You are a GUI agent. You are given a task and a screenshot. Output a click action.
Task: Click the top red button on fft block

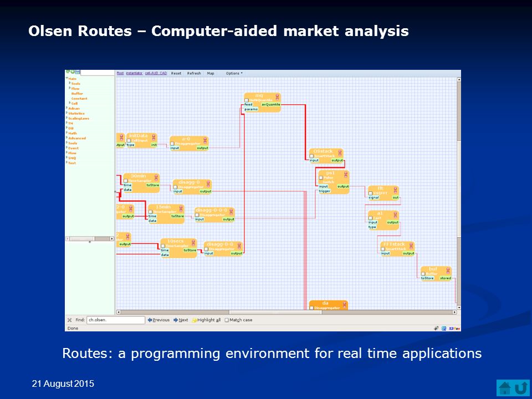(x=396, y=188)
